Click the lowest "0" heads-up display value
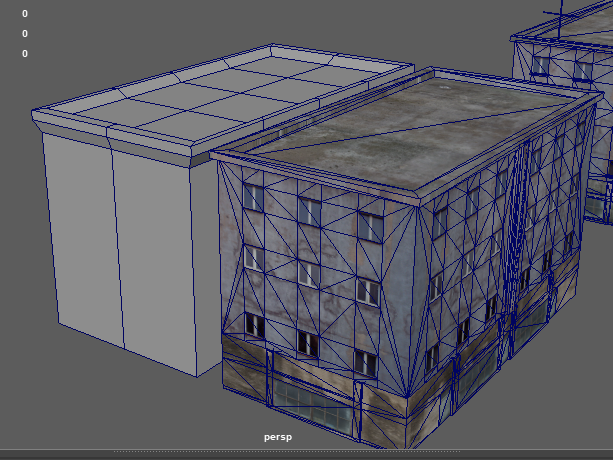613x460 pixels. [x=25, y=54]
